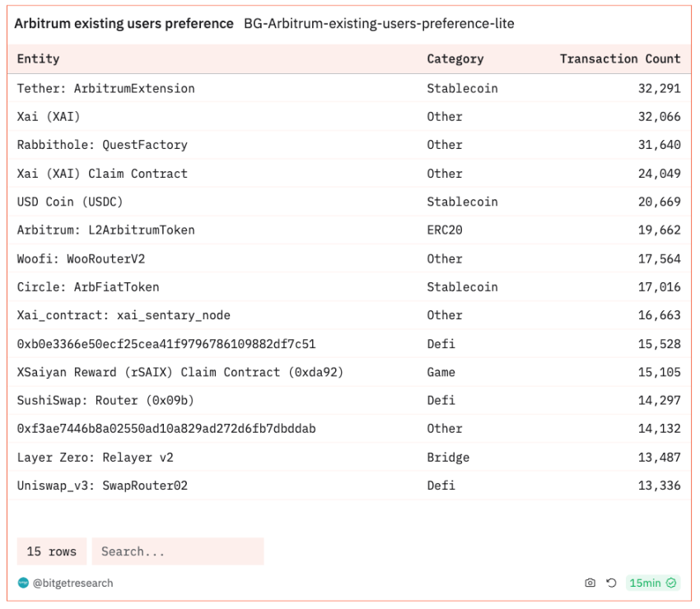700x609 pixels.
Task: Sort by the Entity column header
Action: 39,59
